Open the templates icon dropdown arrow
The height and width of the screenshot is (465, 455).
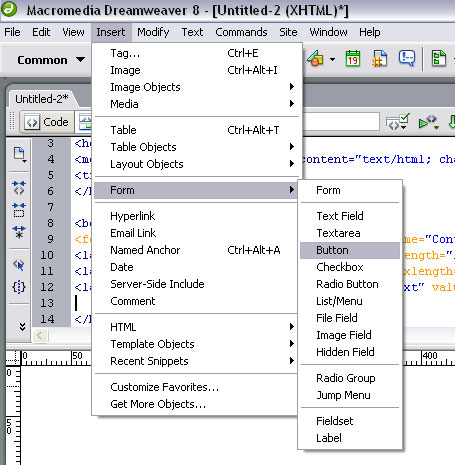332,59
